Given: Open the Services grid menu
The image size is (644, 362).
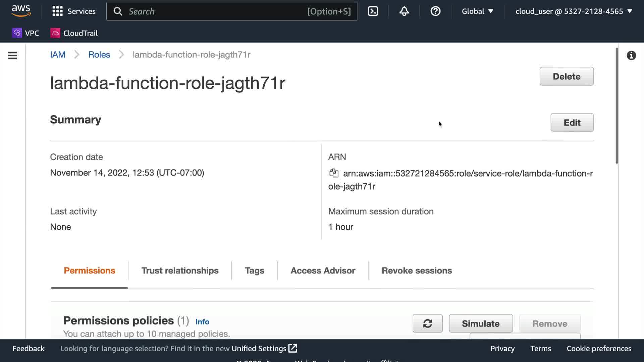Looking at the screenshot, I should (74, 11).
